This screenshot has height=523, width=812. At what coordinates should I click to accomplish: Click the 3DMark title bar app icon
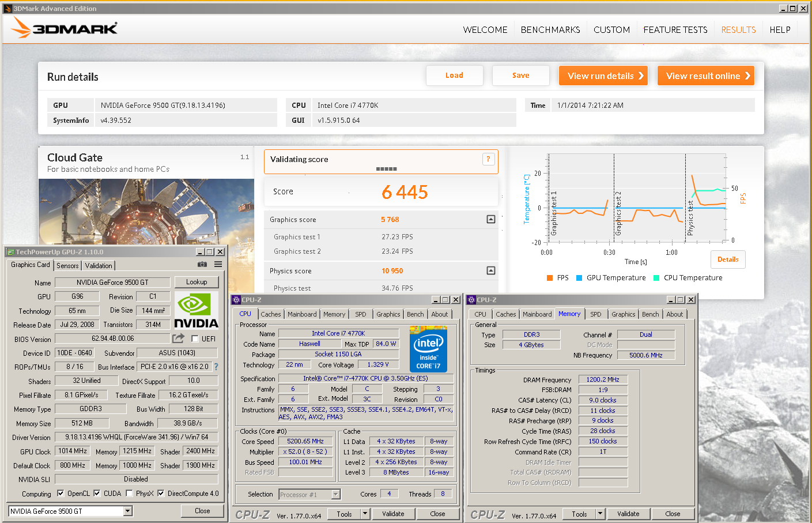7,8
